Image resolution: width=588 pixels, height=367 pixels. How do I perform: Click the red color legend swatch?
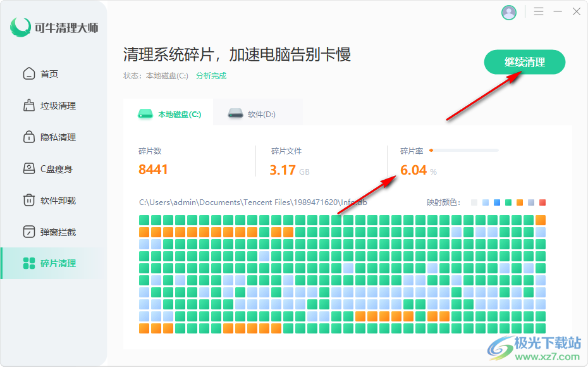542,202
